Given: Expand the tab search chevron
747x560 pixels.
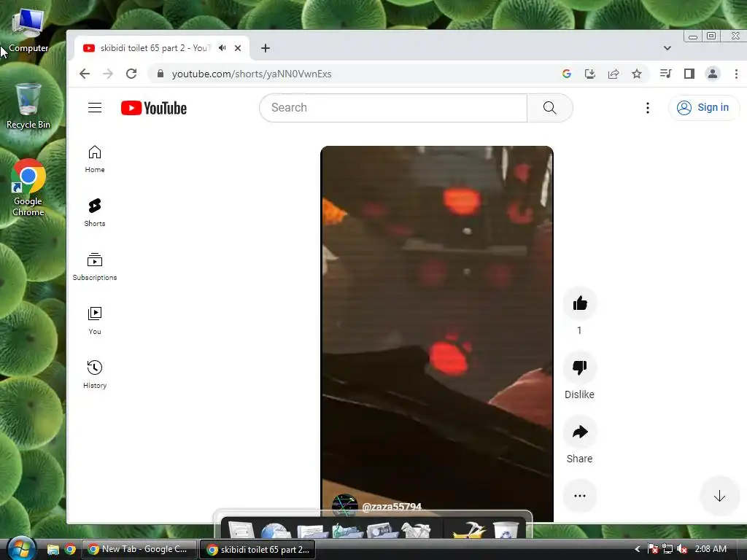Looking at the screenshot, I should (x=667, y=48).
